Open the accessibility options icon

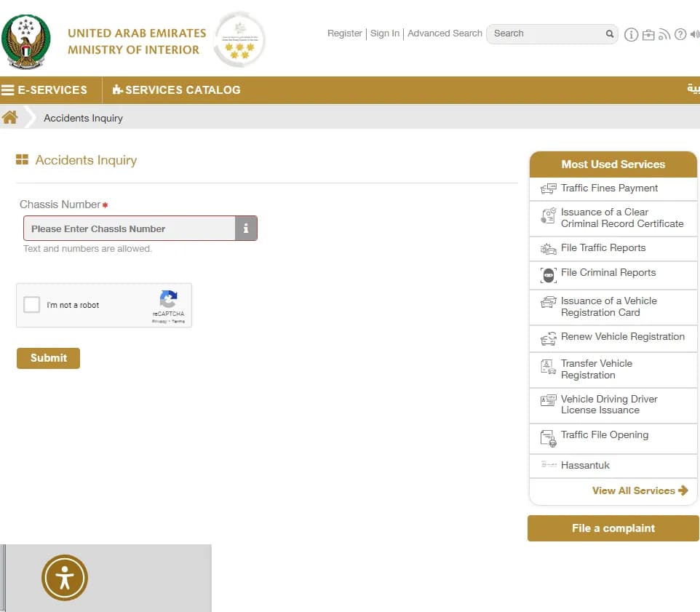[65, 578]
